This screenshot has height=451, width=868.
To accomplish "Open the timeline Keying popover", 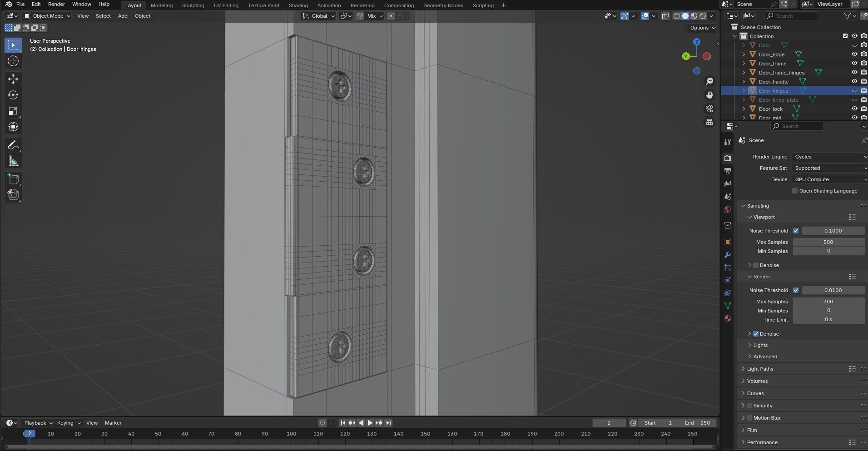I will coord(68,423).
